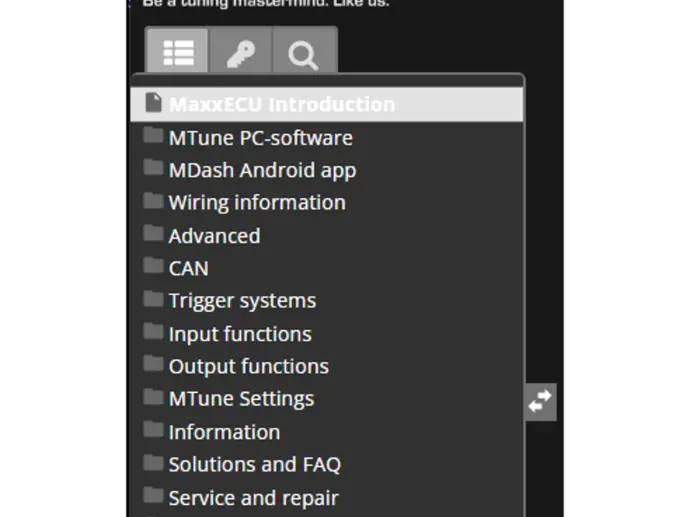Open the Advanced topic
The width and height of the screenshot is (690, 517).
click(x=214, y=236)
